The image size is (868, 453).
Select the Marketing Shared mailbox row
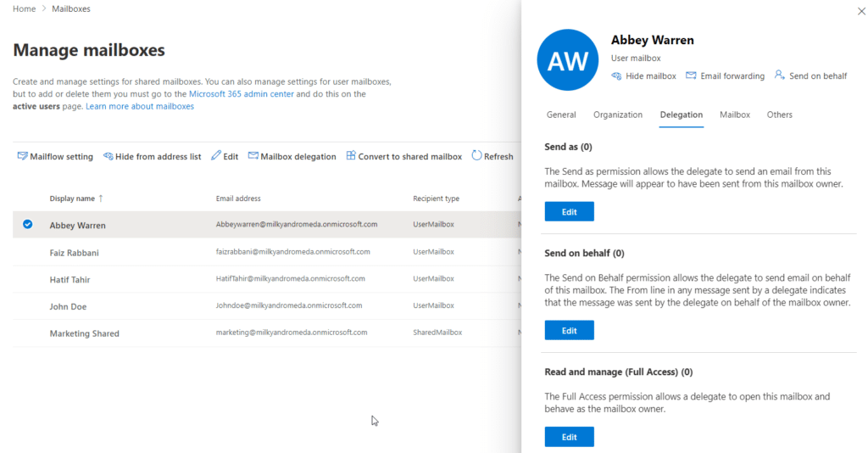tap(267, 333)
